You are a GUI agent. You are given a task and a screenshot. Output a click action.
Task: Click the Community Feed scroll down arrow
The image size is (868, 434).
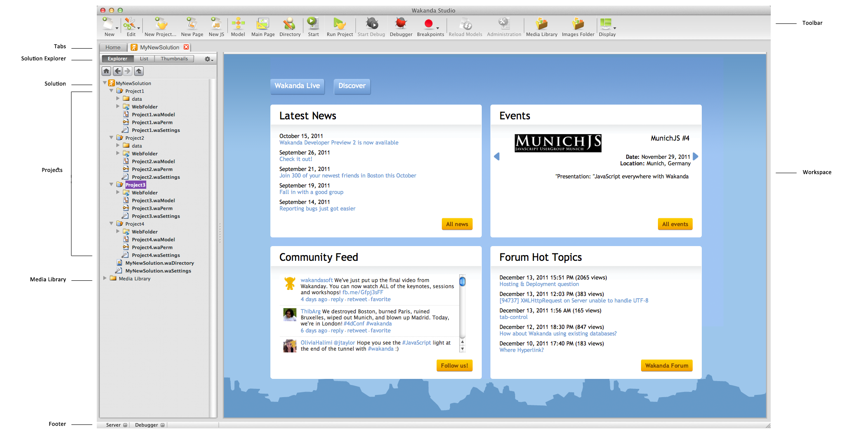pyautogui.click(x=463, y=349)
